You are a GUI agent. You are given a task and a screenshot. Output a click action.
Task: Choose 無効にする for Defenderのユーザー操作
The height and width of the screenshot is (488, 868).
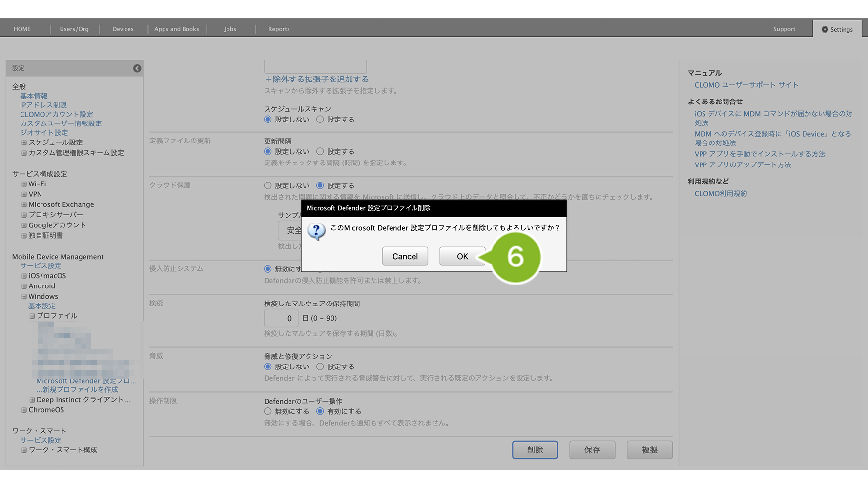click(268, 411)
